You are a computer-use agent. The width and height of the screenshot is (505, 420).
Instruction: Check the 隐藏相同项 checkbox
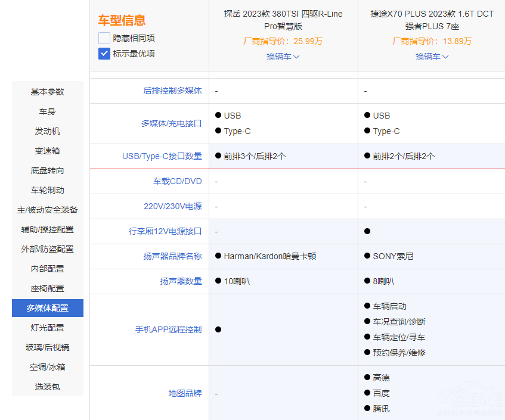(x=104, y=38)
